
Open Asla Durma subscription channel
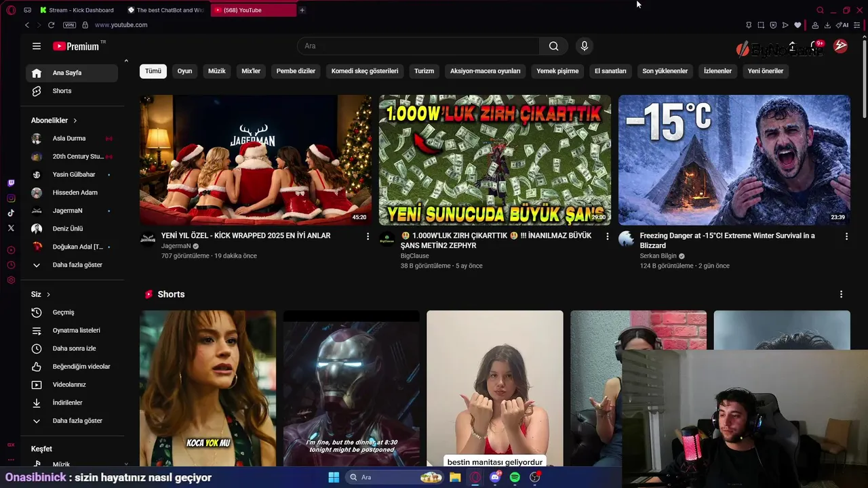pos(72,138)
